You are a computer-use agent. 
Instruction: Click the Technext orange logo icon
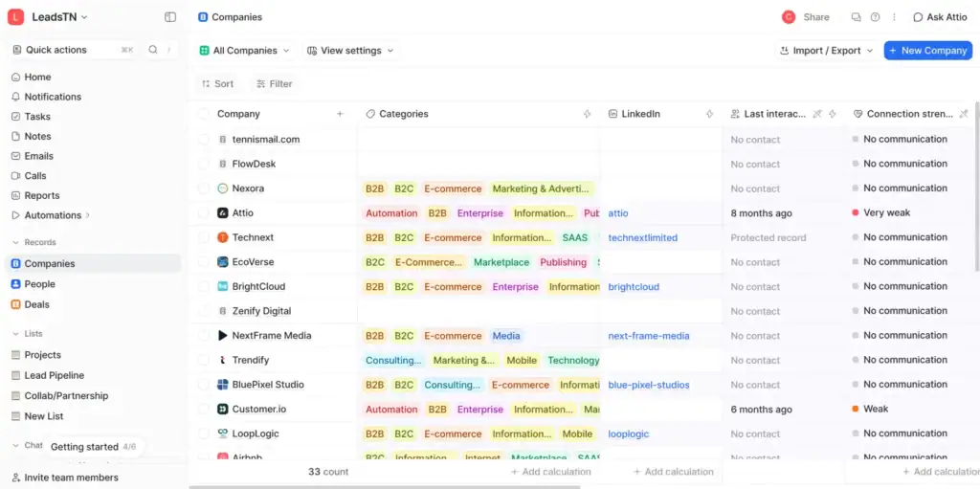pos(222,237)
